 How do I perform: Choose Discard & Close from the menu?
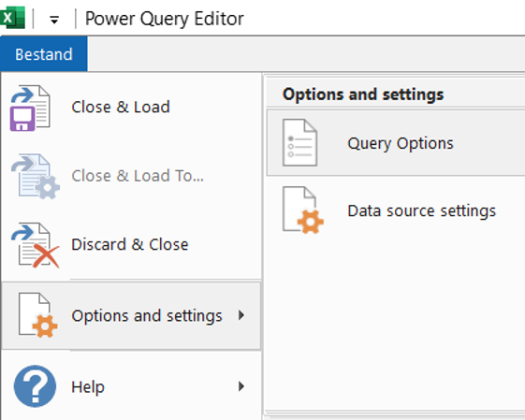click(131, 245)
